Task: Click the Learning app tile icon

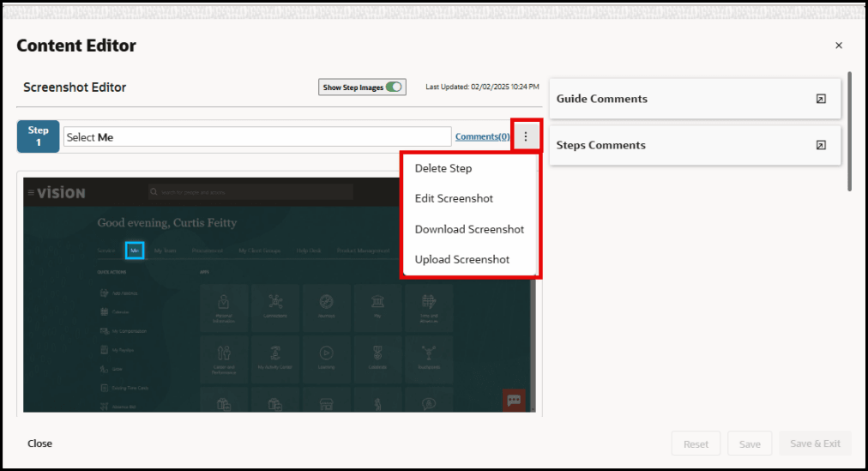Action: [x=326, y=353]
